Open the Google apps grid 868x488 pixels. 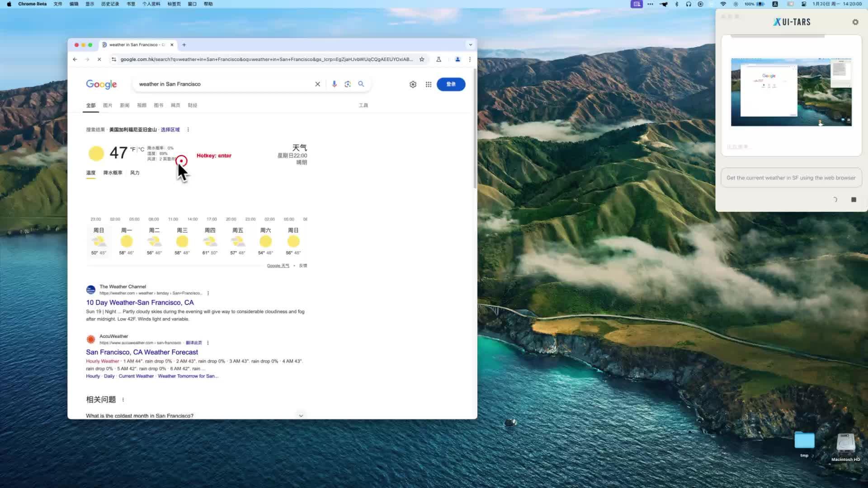tap(428, 84)
